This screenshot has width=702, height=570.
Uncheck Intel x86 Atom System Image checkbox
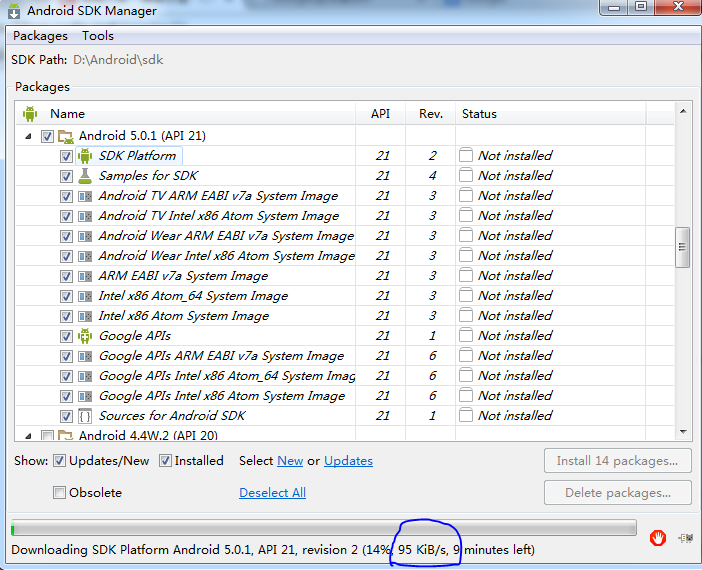point(66,317)
